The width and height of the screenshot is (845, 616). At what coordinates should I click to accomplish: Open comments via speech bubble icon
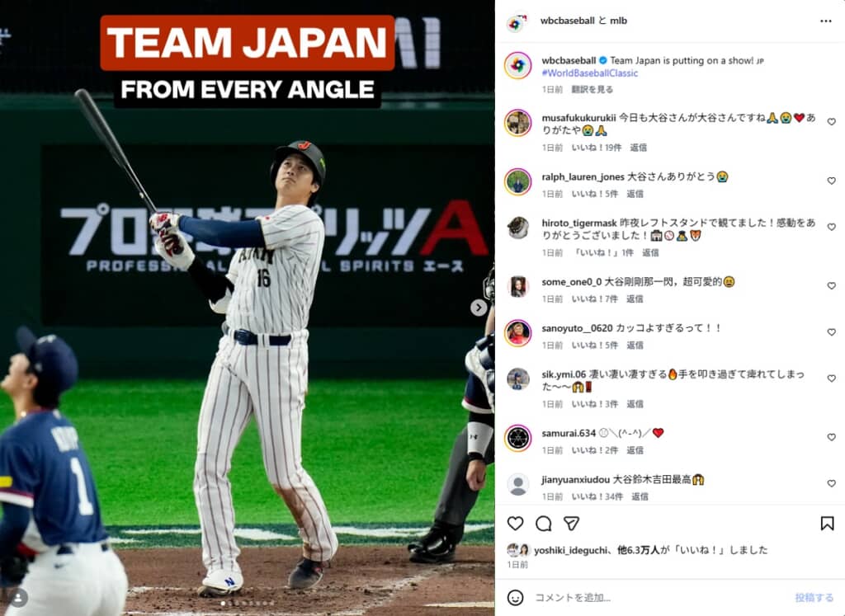543,524
